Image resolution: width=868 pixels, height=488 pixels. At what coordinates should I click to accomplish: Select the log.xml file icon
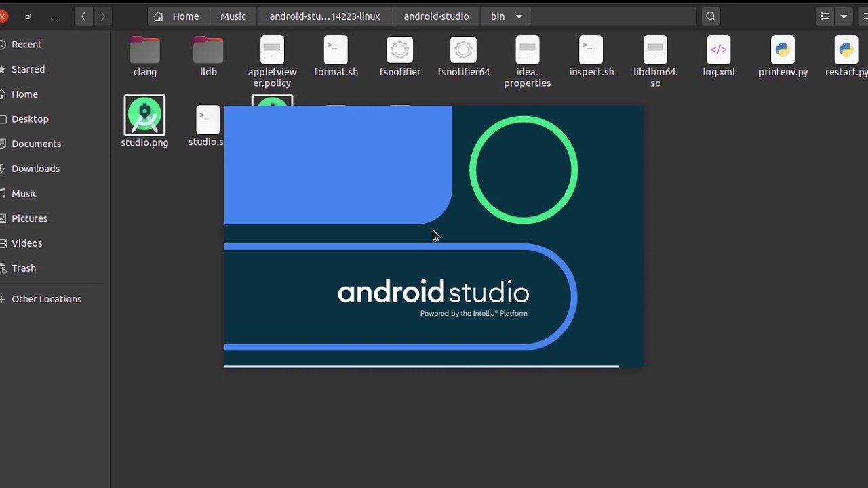click(x=719, y=49)
